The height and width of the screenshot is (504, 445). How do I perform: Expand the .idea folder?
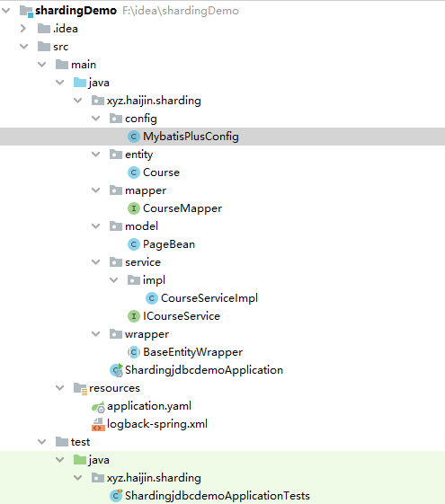[x=22, y=29]
